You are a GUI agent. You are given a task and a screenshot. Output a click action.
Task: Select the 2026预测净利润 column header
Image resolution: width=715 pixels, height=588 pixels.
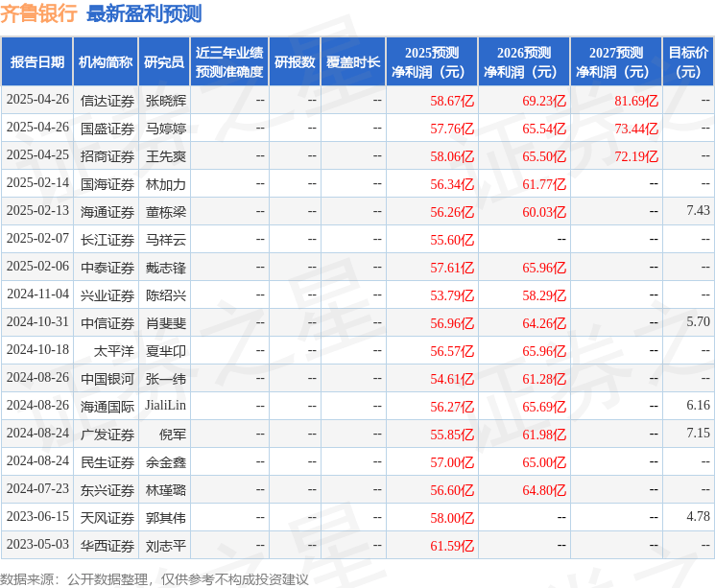point(524,61)
